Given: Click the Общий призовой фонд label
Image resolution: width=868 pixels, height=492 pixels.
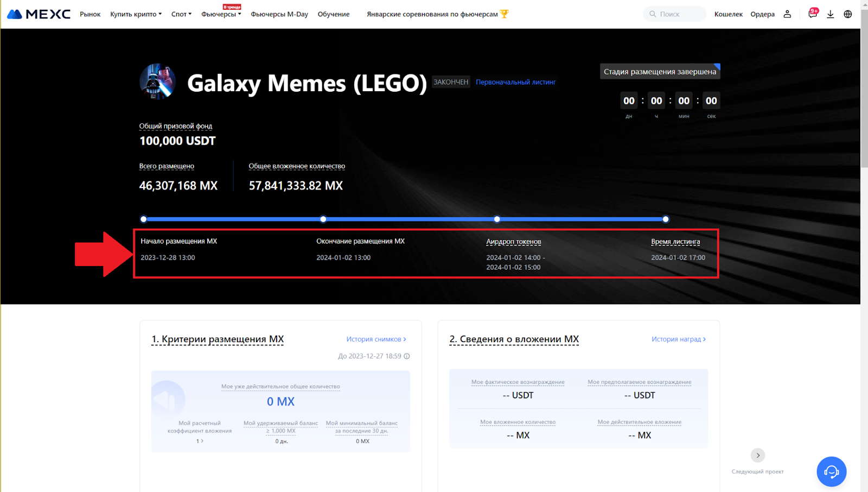Looking at the screenshot, I should coord(176,126).
